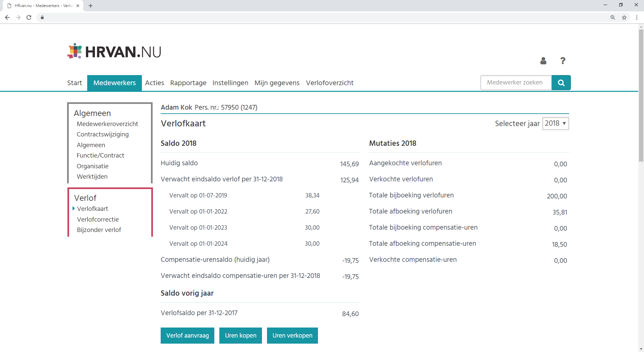Open Verlofoverzicht
The image size is (644, 352).
[x=330, y=83]
